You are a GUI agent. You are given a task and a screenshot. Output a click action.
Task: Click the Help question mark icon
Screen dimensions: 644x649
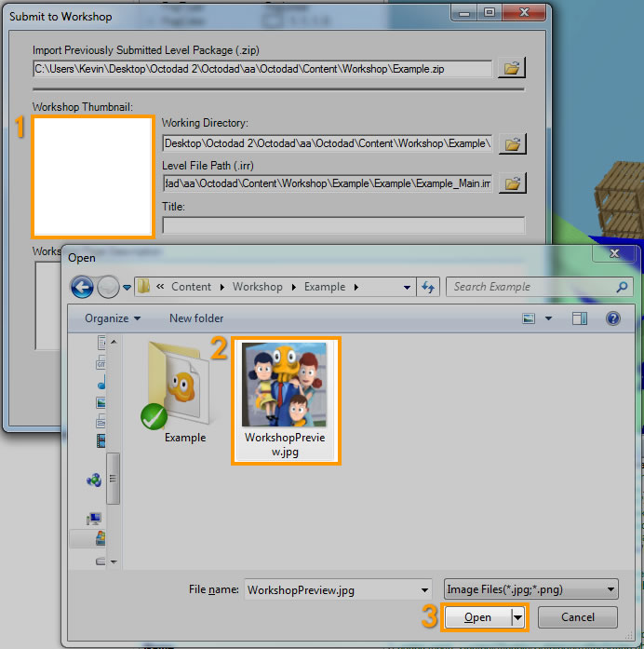point(613,318)
